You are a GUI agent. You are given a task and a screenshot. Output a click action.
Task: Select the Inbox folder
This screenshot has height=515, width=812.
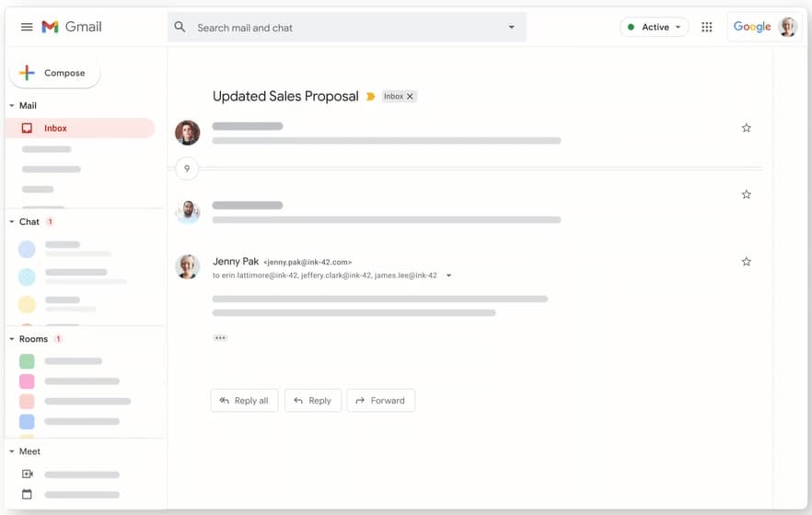pos(80,128)
